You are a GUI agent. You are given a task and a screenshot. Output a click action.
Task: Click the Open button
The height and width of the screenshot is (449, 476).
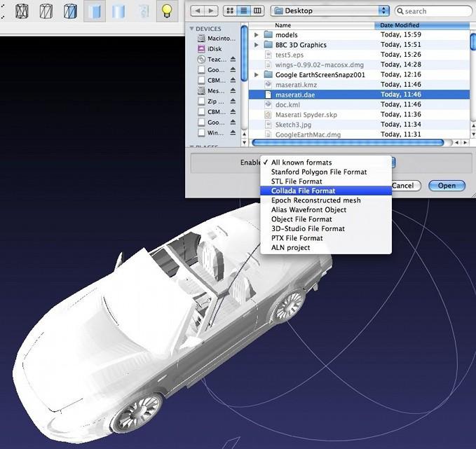447,186
